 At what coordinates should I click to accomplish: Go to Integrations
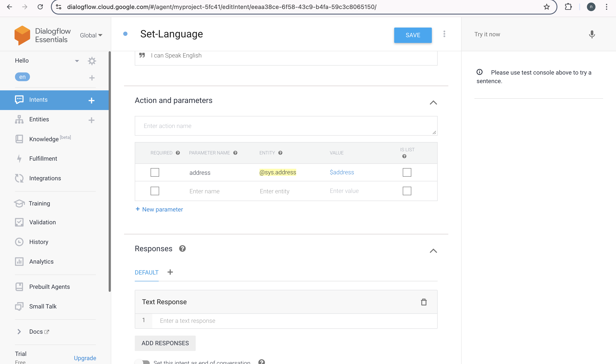(45, 178)
